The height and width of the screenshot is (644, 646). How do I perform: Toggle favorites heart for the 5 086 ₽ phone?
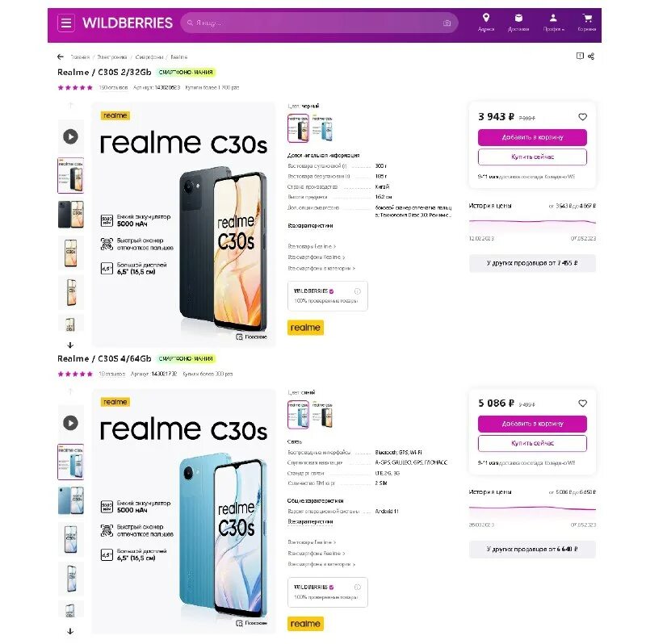(x=582, y=404)
